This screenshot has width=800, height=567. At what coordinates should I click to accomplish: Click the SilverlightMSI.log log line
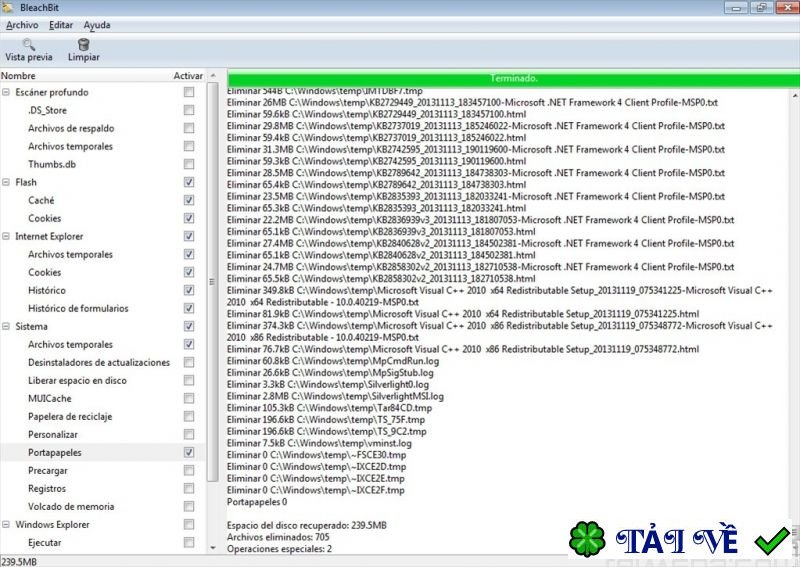click(x=335, y=396)
